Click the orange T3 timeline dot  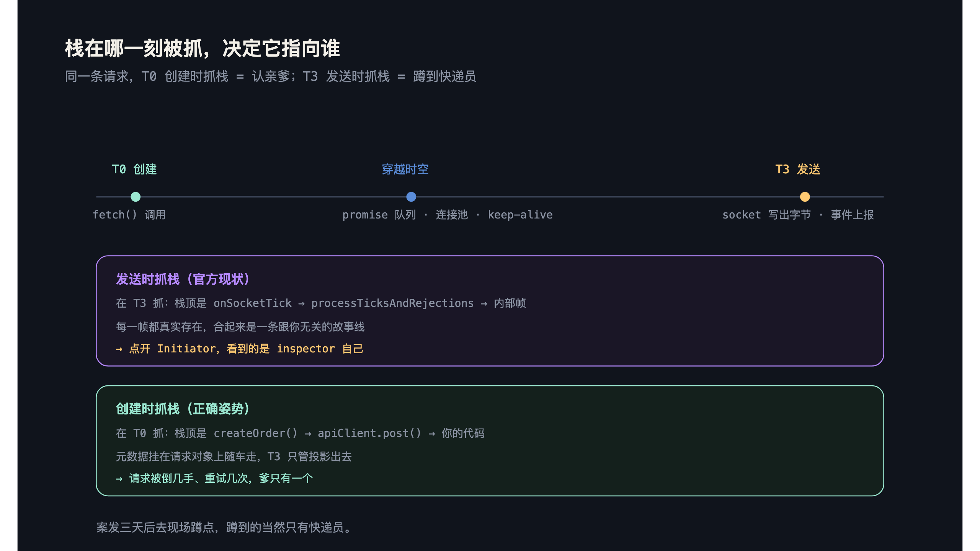click(805, 197)
